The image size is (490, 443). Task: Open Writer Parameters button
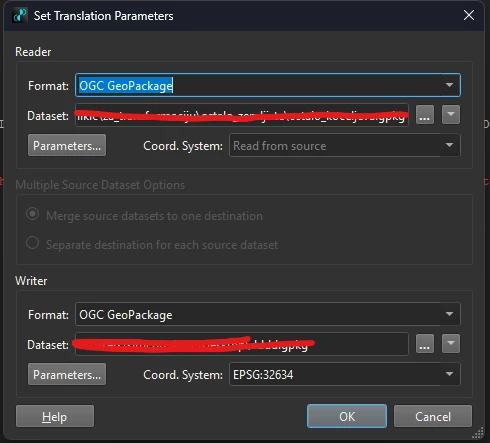(x=67, y=374)
